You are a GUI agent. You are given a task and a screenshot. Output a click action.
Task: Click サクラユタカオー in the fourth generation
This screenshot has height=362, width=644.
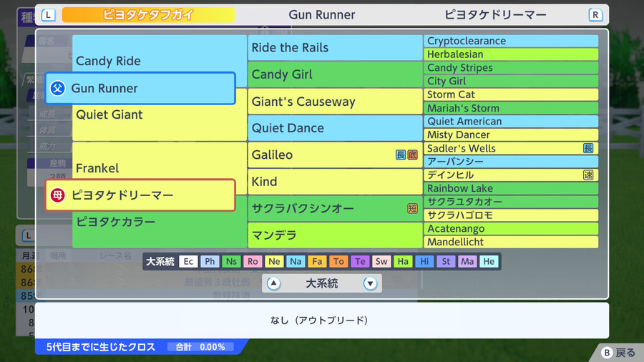point(511,202)
